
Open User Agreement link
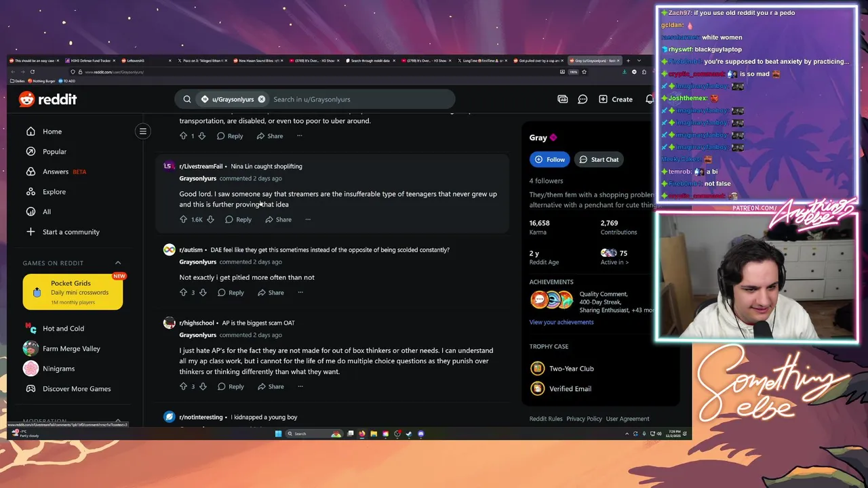tap(627, 419)
